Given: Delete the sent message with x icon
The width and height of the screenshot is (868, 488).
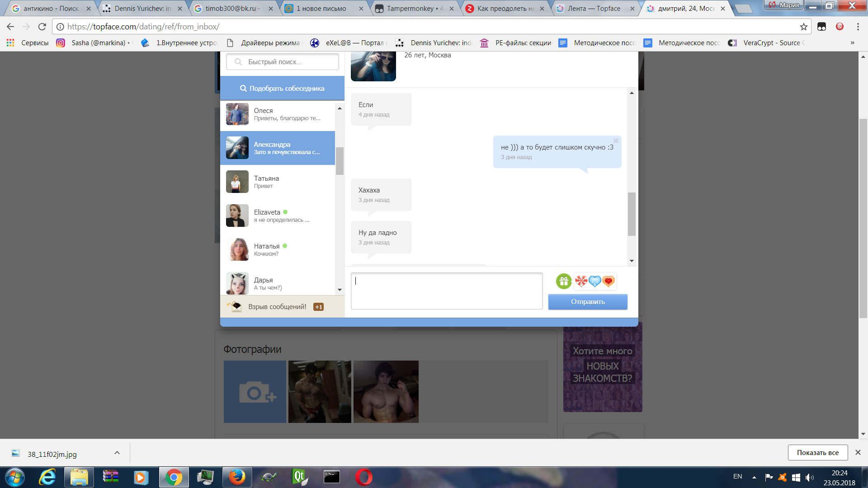Looking at the screenshot, I should (x=616, y=141).
